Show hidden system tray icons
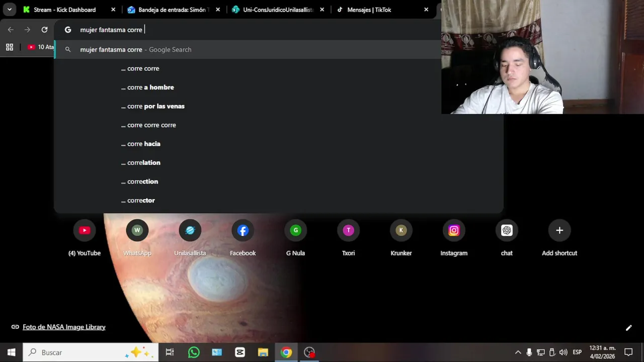This screenshot has width=644, height=362. 518,352
